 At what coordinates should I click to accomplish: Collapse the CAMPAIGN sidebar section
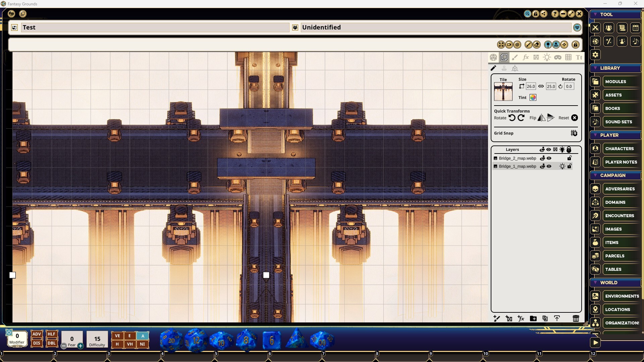(595, 175)
